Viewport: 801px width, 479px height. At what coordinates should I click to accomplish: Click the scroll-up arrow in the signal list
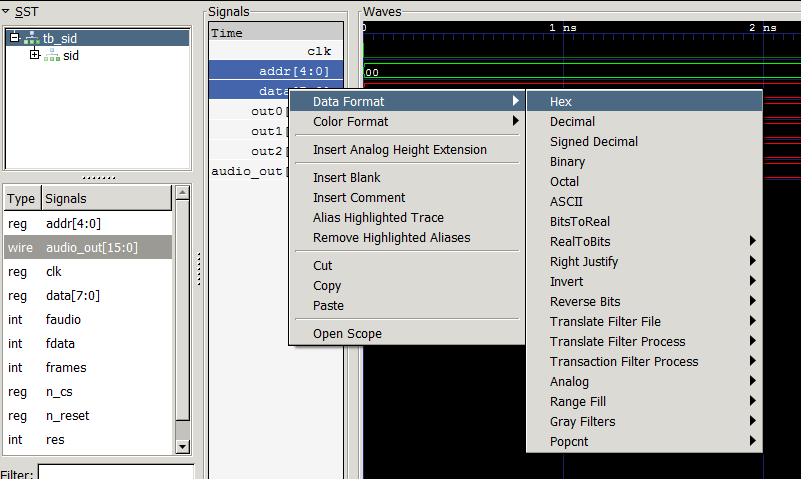[182, 194]
